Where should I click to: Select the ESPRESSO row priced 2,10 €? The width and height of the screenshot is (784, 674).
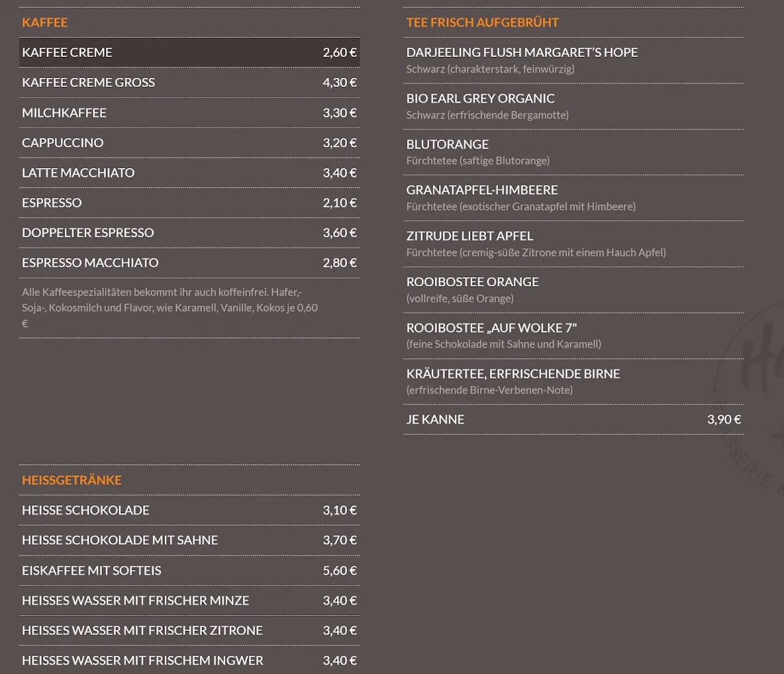pyautogui.click(x=189, y=203)
